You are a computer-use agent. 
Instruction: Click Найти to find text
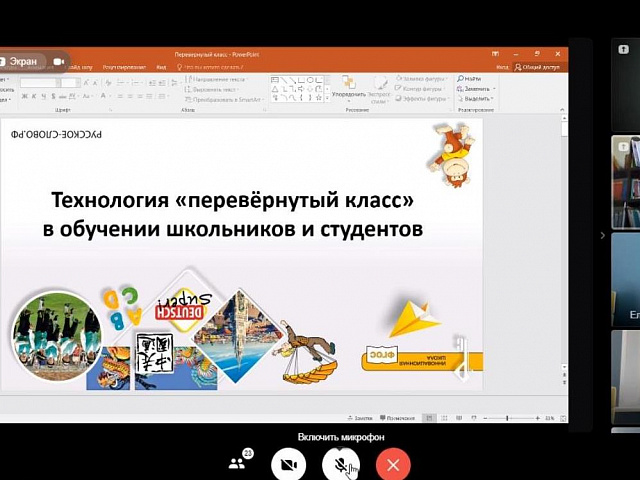coord(469,78)
